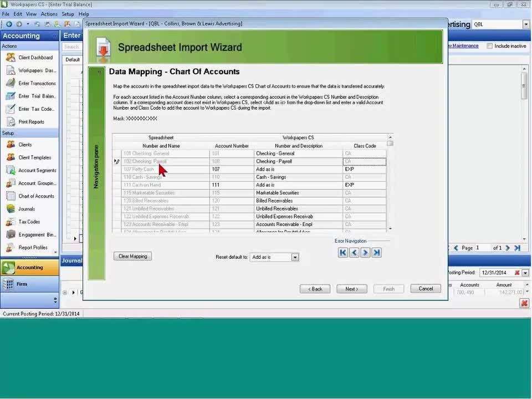Image resolution: width=532 pixels, height=399 pixels.
Task: Open Chart of Accounts setup
Action: (x=36, y=196)
